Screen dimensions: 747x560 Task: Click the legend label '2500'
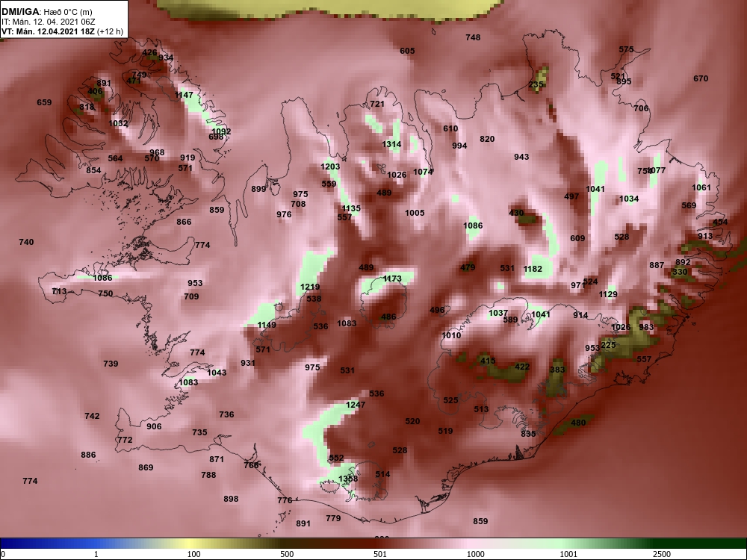[662, 554]
